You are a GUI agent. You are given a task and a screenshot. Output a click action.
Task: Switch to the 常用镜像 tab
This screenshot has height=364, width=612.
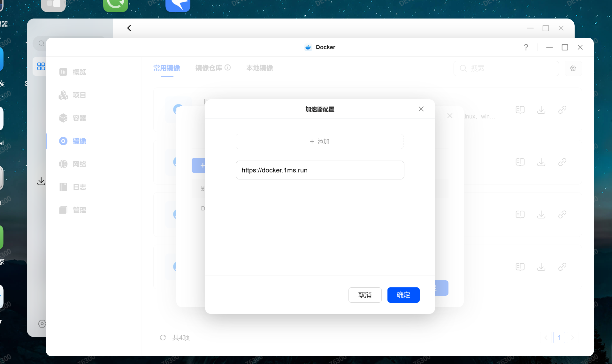[x=167, y=68]
